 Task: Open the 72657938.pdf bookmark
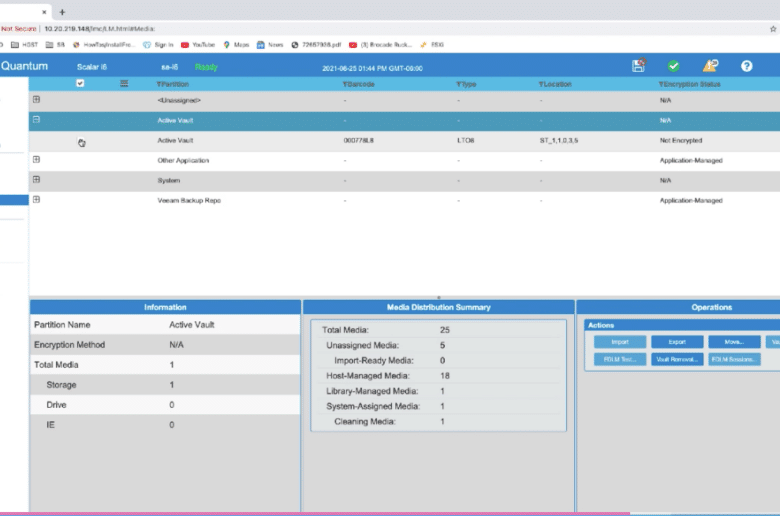[316, 45]
